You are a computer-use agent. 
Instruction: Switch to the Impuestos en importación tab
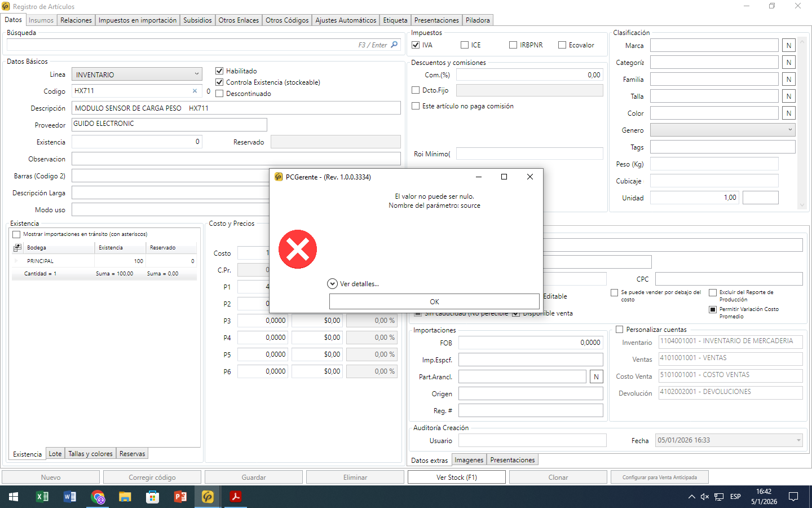click(x=138, y=20)
